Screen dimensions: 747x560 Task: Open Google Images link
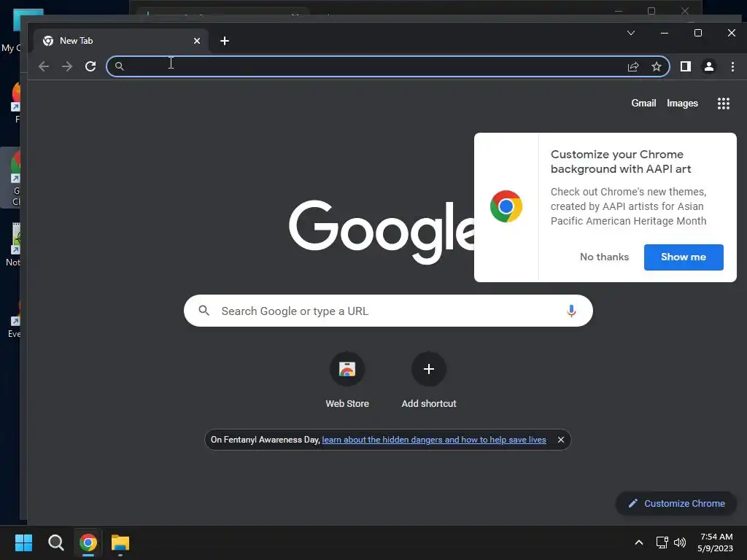682,104
